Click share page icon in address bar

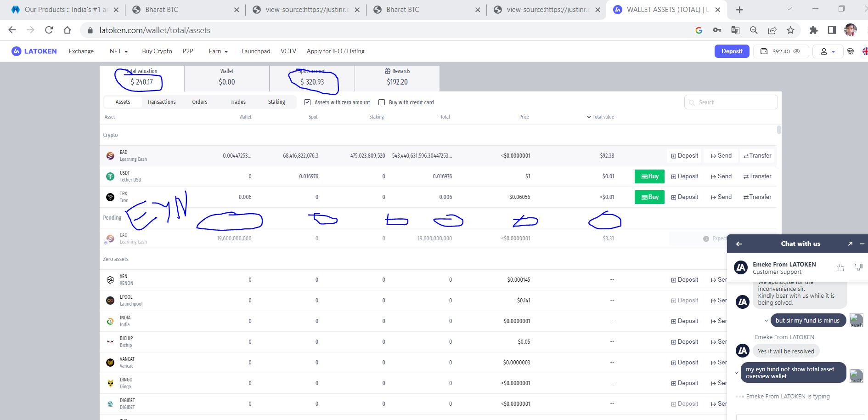pyautogui.click(x=772, y=30)
